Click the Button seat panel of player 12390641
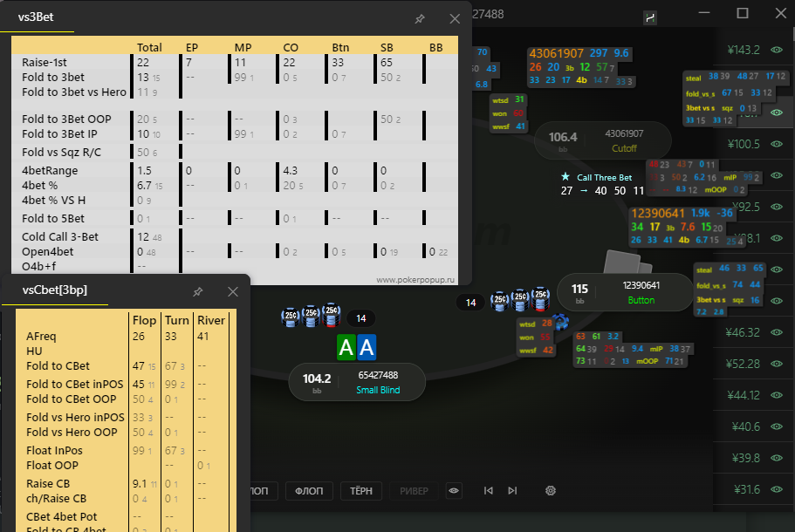The height and width of the screenshot is (532, 795). [x=625, y=292]
